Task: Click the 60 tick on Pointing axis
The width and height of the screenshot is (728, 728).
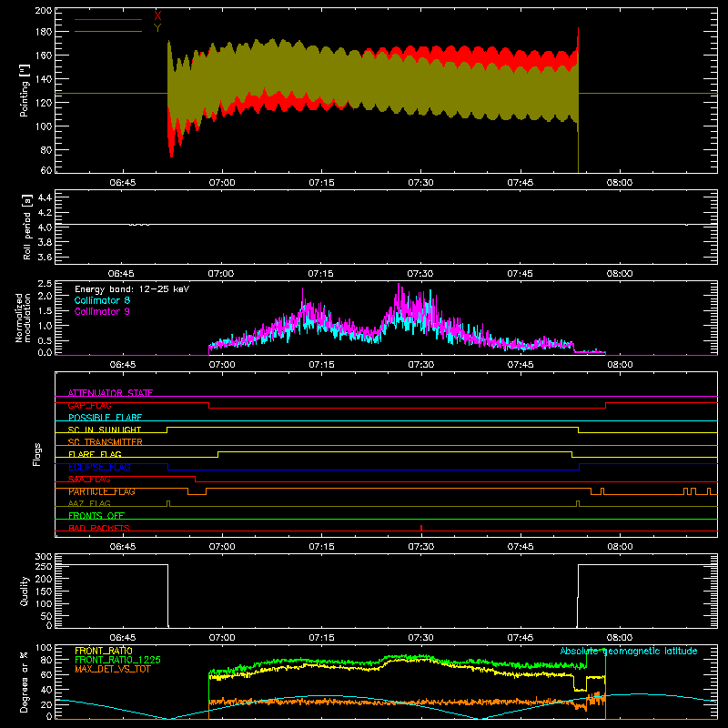Action: click(46, 170)
